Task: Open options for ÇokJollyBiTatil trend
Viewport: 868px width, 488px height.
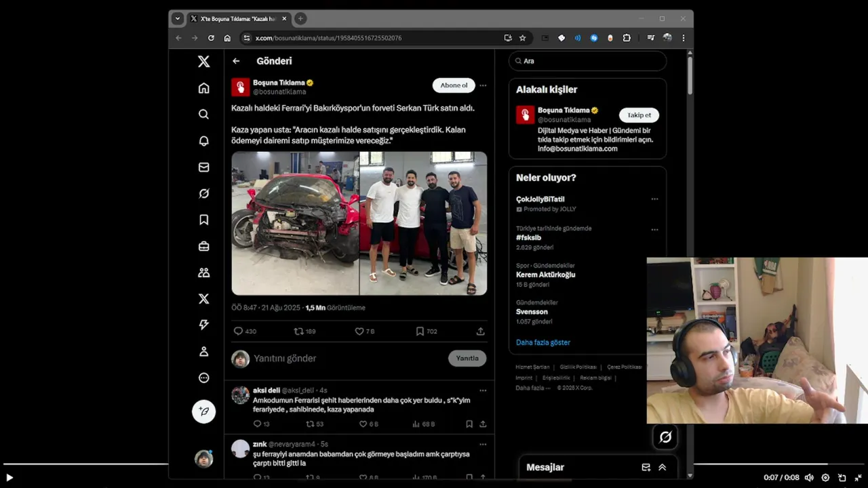Action: [x=654, y=199]
